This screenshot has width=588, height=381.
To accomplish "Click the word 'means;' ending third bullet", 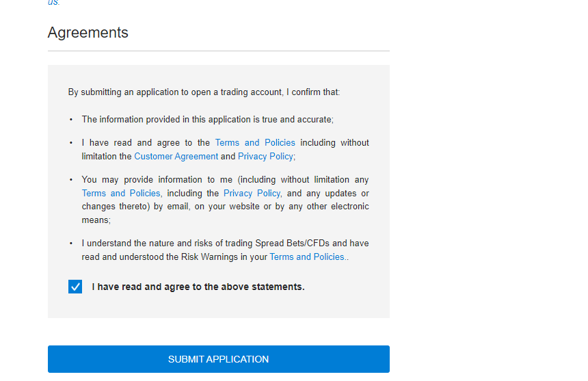I will [x=96, y=220].
